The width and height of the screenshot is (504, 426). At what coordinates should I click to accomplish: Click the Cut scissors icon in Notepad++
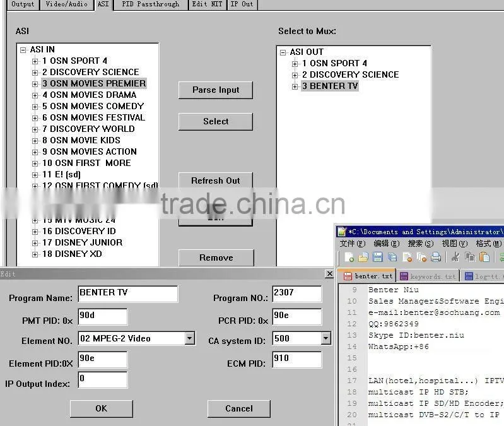click(455, 257)
